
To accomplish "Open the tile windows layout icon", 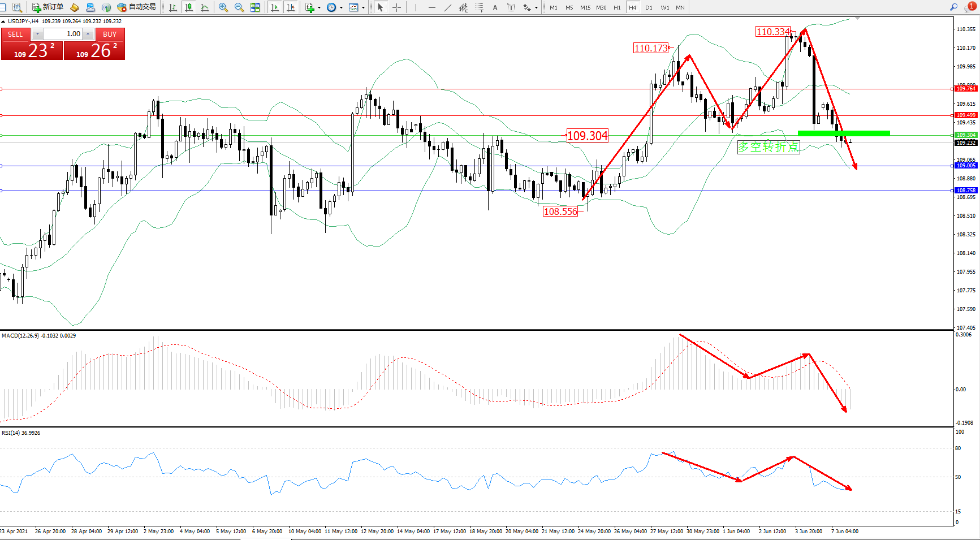I will click(x=255, y=7).
